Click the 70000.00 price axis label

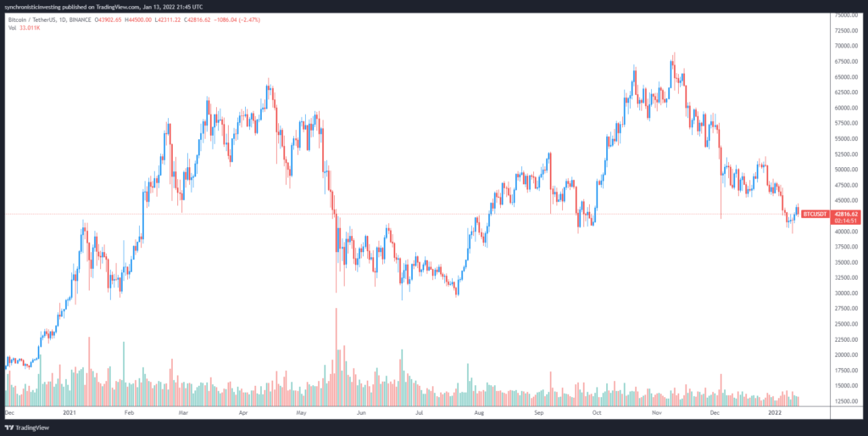pyautogui.click(x=846, y=46)
